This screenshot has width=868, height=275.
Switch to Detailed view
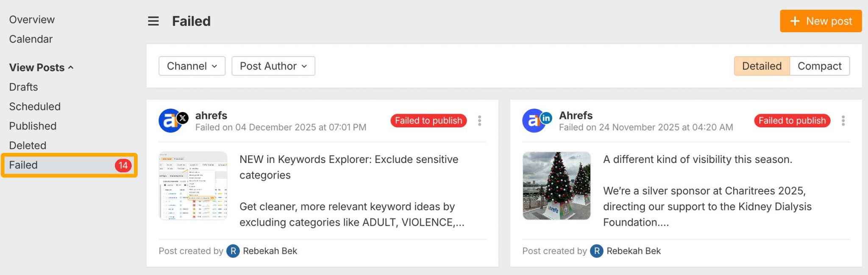point(761,66)
